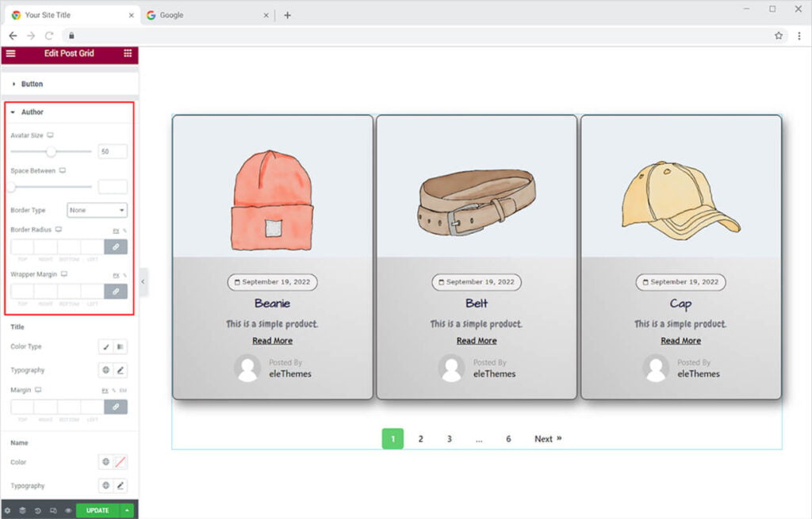812x519 pixels.
Task: Switch to responsive mode from bottom bar
Action: [x=52, y=511]
